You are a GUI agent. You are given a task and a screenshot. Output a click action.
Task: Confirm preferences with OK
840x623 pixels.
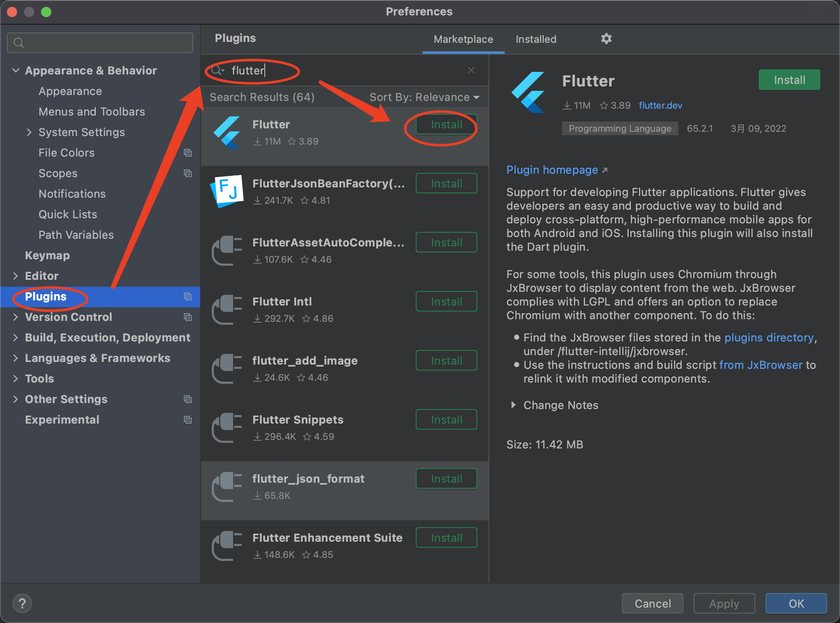(796, 603)
